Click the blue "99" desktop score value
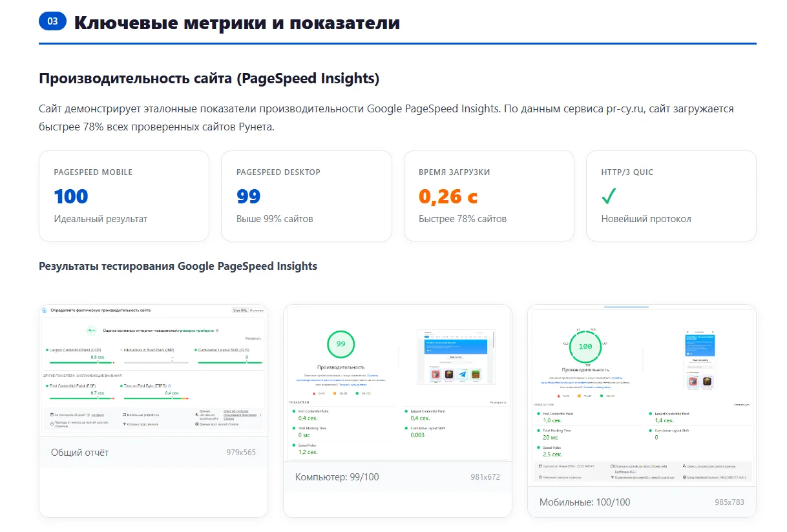Screen dimensions: 787x532 click(x=249, y=196)
